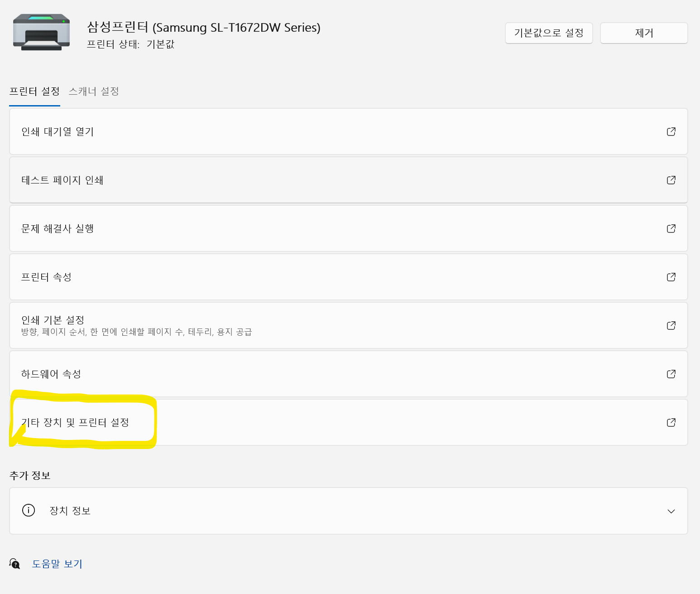Click the 기본값으로 설정 button

(549, 33)
